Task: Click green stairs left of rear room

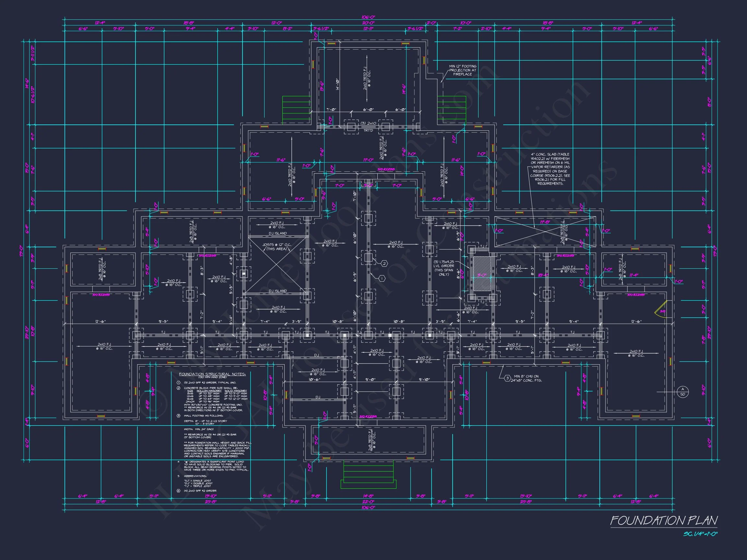Action: click(x=296, y=110)
